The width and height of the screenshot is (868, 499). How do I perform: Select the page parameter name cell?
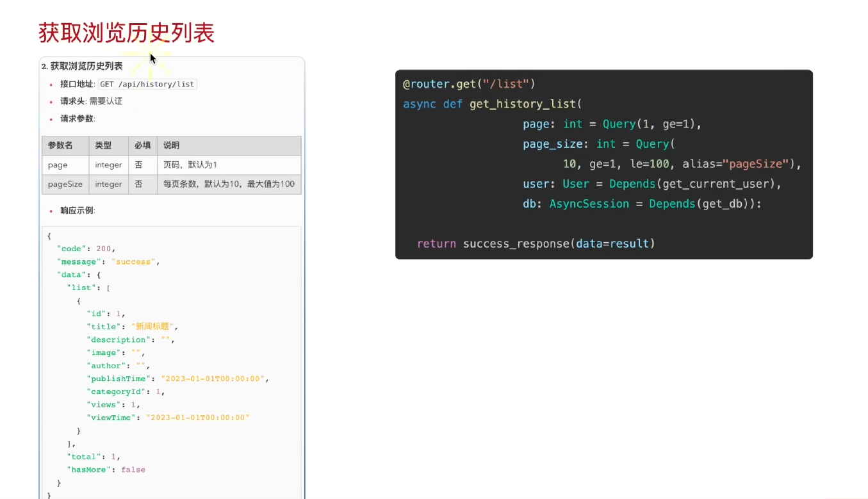tap(65, 165)
